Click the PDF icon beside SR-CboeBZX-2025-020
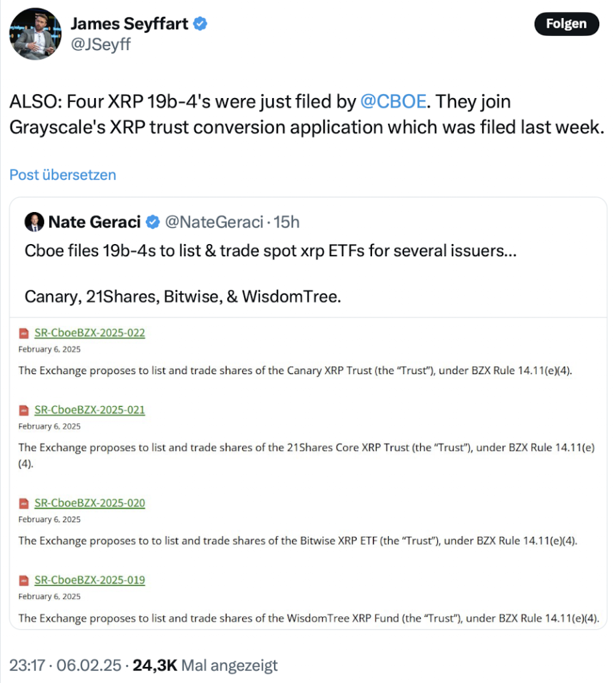Viewport: 616px width, 683px height. tap(24, 504)
